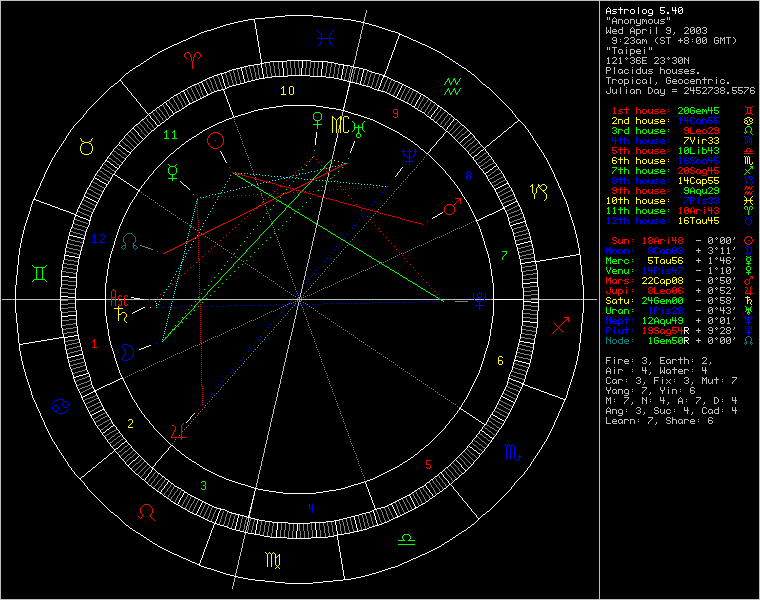Click the Sagittarius arrow on the zodiac wheel

click(x=560, y=325)
